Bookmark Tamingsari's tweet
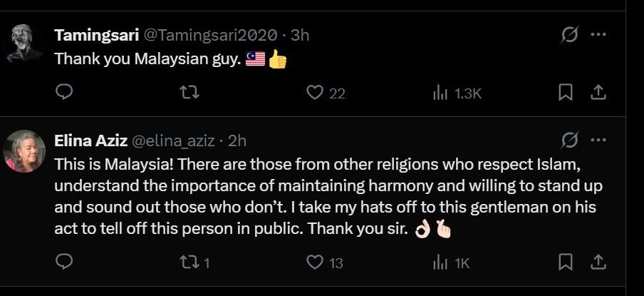The height and width of the screenshot is (296, 644). pos(566,93)
